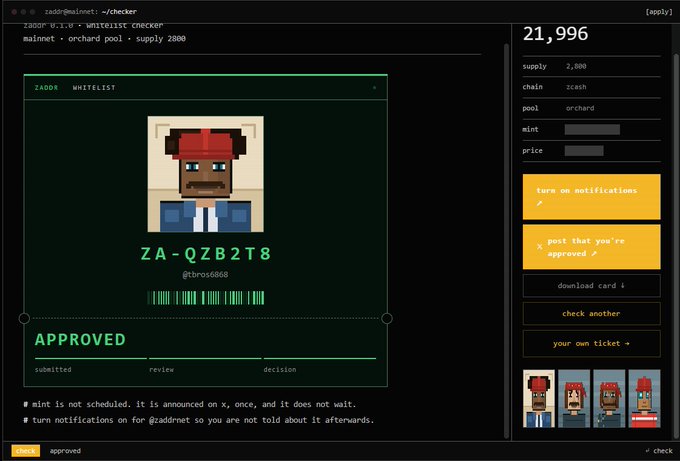Select fourth avatar thumbnail with striped shirt

tap(644, 399)
